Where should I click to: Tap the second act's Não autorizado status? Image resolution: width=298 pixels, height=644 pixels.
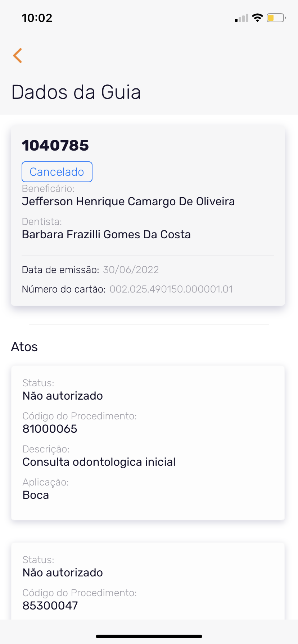63,572
